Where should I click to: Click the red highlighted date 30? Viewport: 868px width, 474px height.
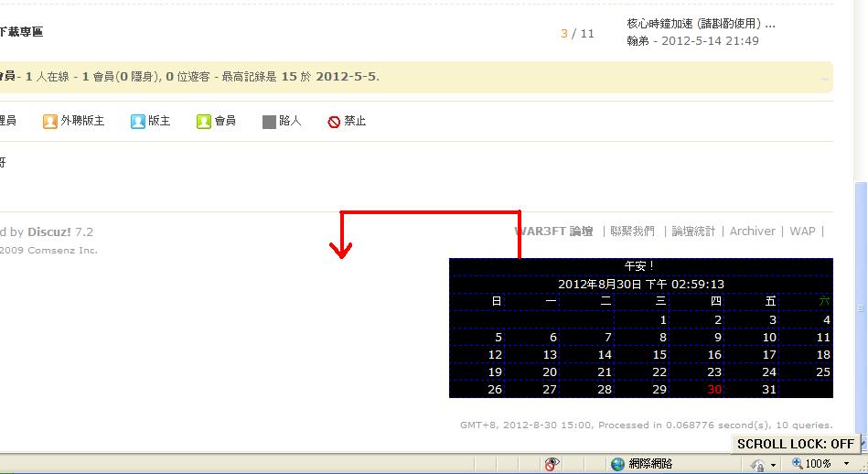(714, 389)
